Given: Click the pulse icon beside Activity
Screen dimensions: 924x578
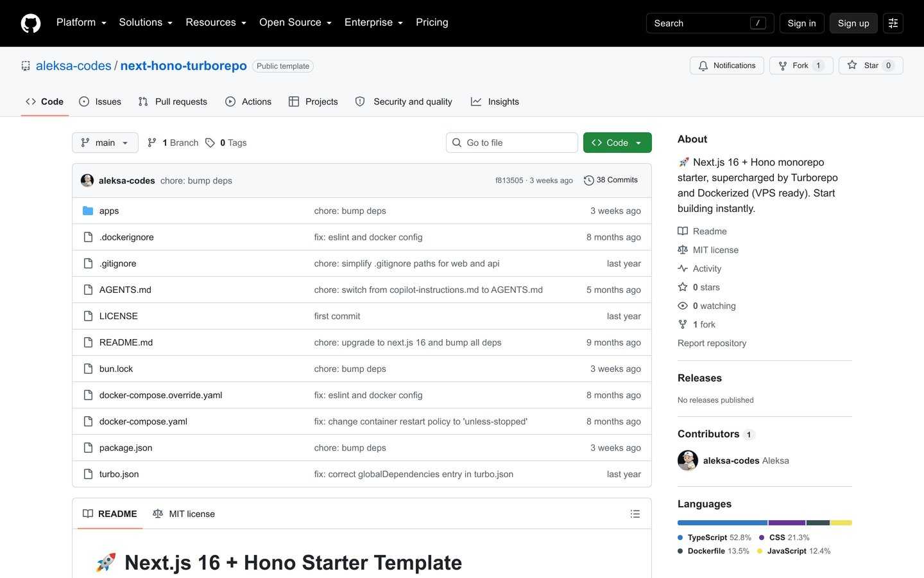Looking at the screenshot, I should tap(683, 268).
